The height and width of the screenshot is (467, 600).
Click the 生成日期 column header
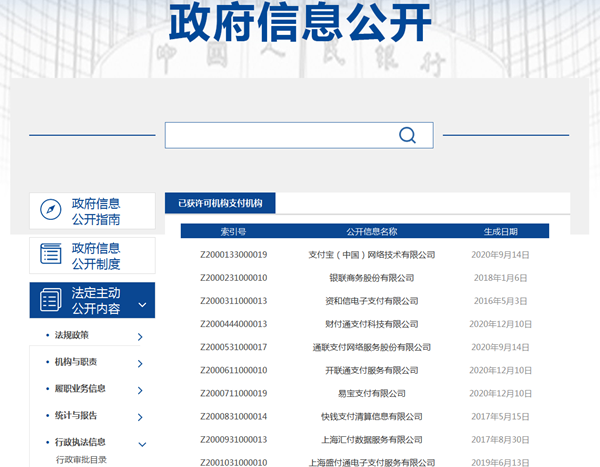click(500, 232)
